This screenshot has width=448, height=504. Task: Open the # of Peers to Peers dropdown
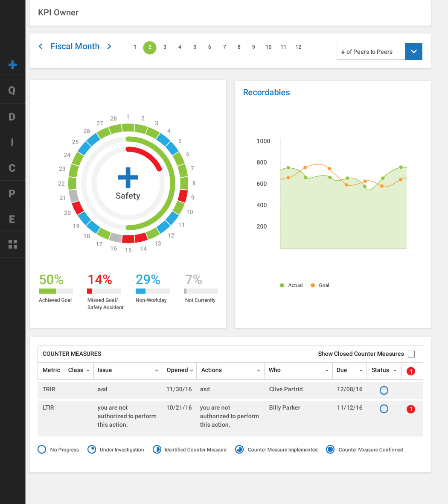[x=413, y=51]
